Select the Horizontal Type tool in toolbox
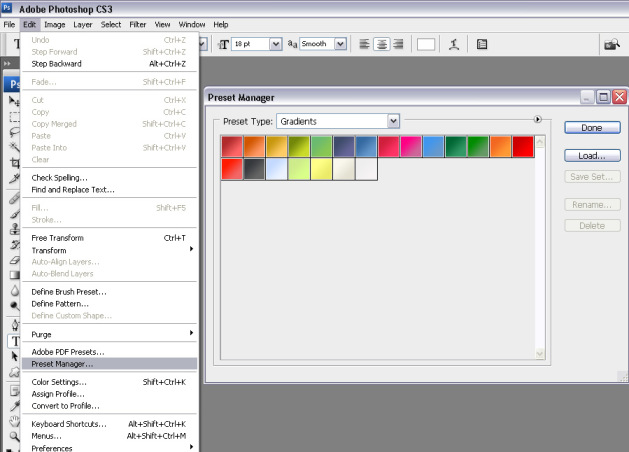629x452 pixels. click(15, 341)
